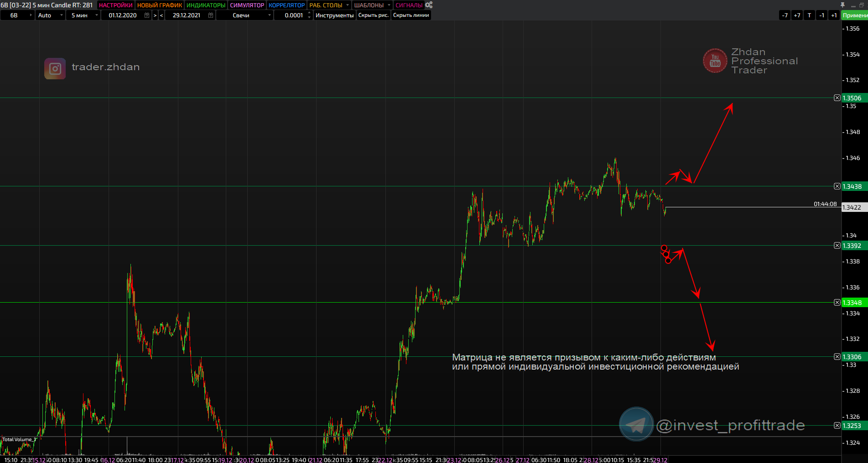Remove the 1.3348 horizontal line
The height and width of the screenshot is (463, 868).
click(x=837, y=303)
